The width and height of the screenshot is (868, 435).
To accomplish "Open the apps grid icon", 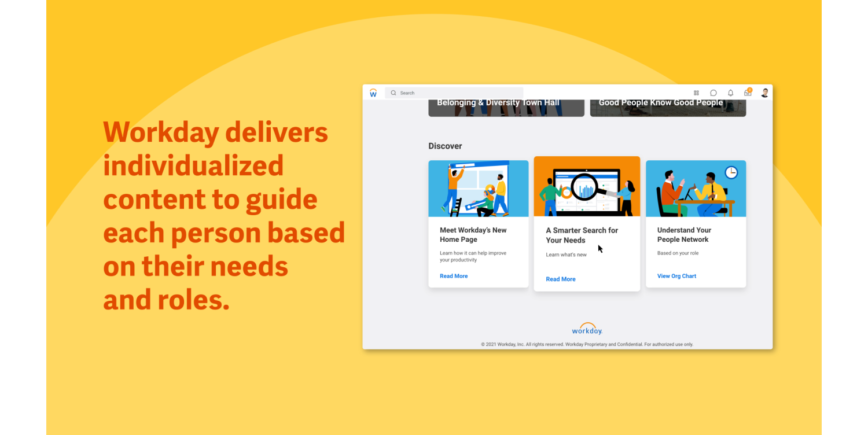I will [x=696, y=93].
